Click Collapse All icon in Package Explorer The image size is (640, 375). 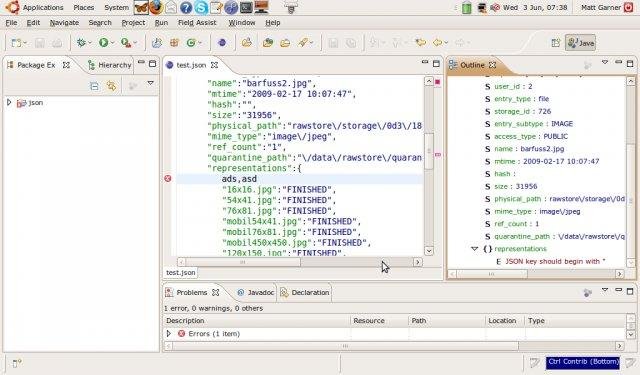point(94,86)
